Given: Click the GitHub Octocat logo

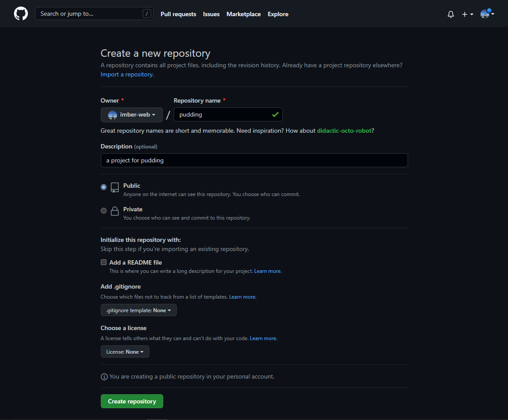Looking at the screenshot, I should click(x=21, y=14).
